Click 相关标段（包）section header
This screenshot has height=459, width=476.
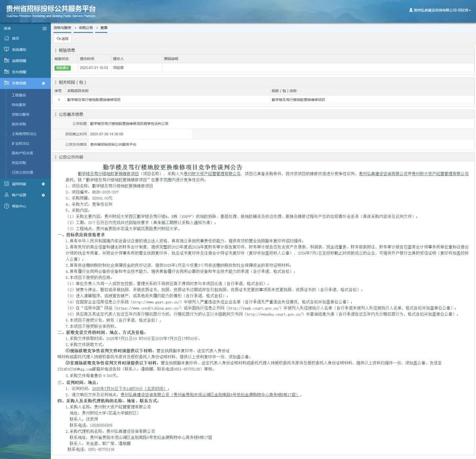[x=72, y=82]
